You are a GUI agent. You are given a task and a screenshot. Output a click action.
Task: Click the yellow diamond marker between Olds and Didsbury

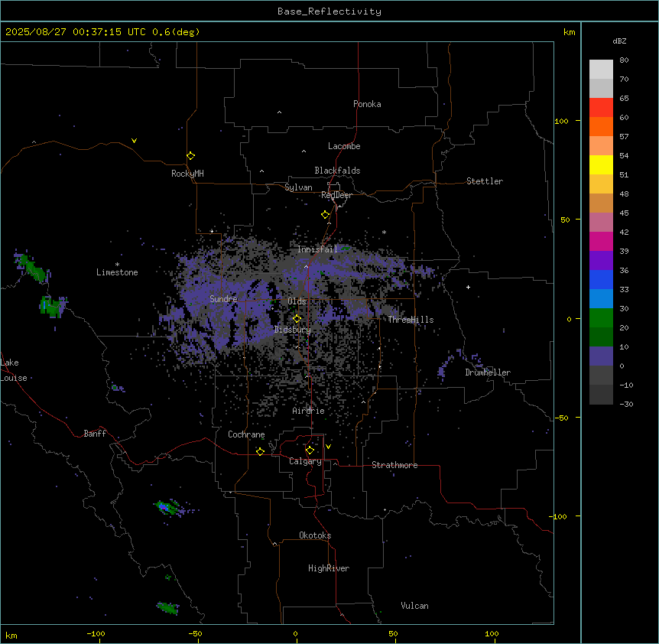pos(297,319)
